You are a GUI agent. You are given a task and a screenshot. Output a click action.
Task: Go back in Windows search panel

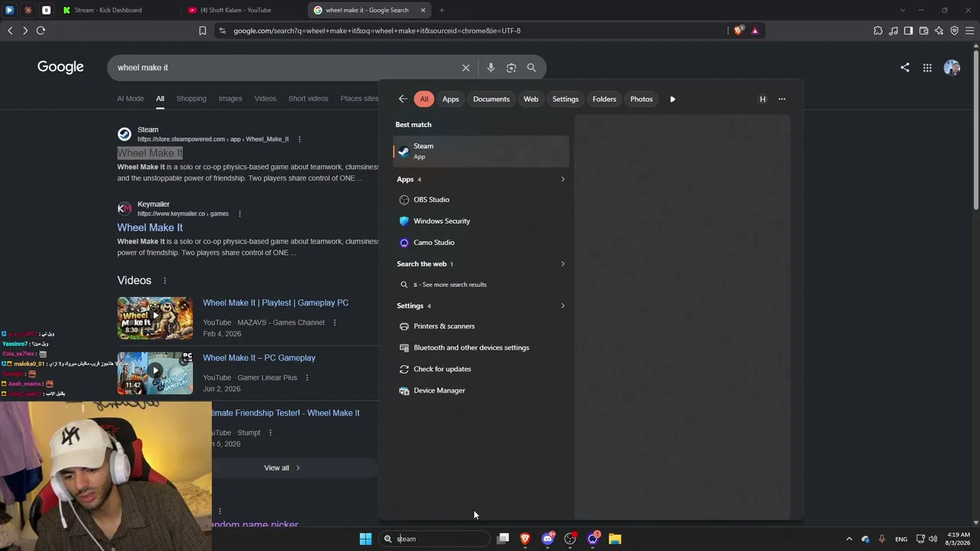pos(403,99)
